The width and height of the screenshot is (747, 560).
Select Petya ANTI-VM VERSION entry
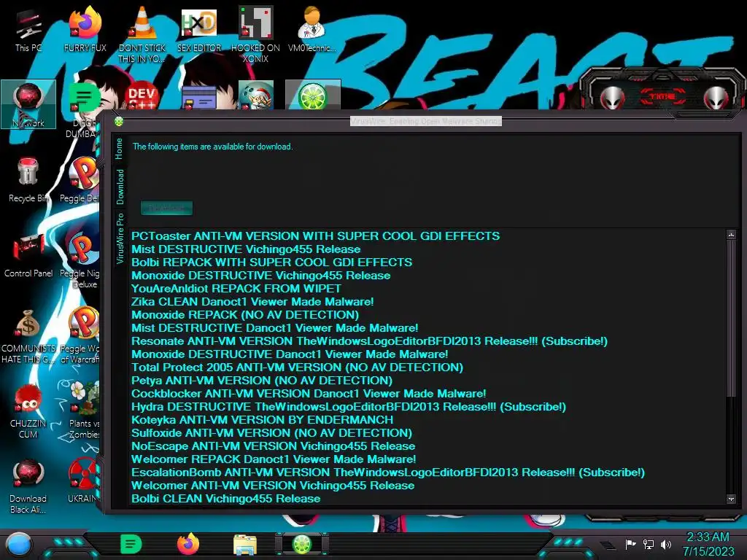(262, 381)
